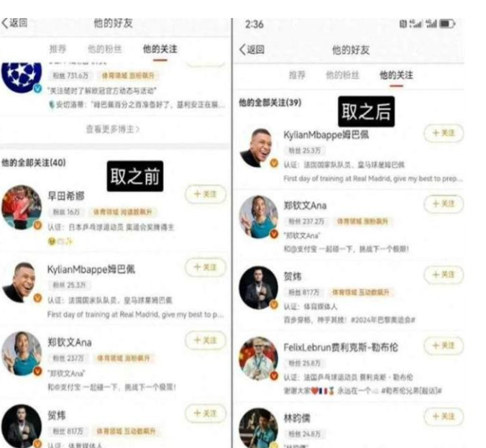This screenshot has width=486, height=448.
Task: Open the Champions League account avatar
Action: pyautogui.click(x=21, y=76)
